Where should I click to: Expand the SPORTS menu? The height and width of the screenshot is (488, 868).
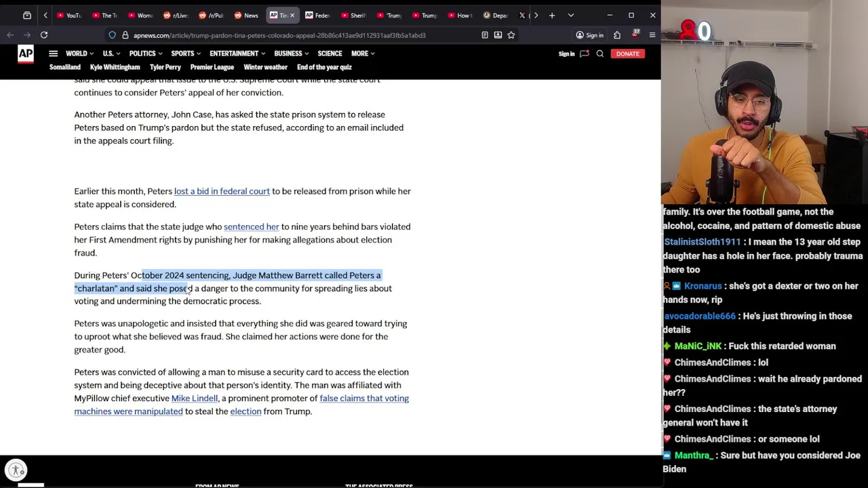click(x=186, y=54)
